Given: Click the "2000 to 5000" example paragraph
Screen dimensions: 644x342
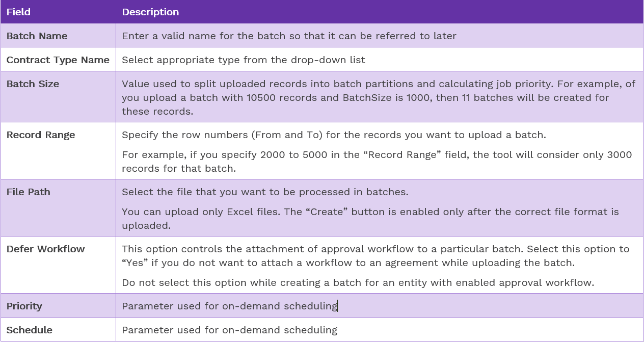Looking at the screenshot, I should pos(377,161).
